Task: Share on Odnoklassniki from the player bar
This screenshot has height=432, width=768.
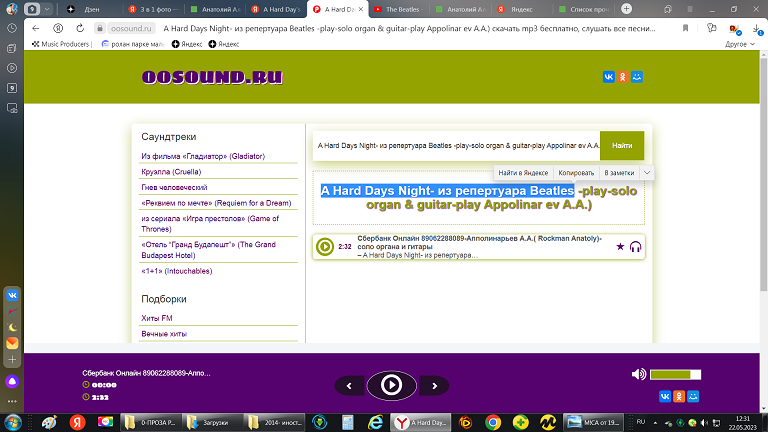Action: [679, 396]
